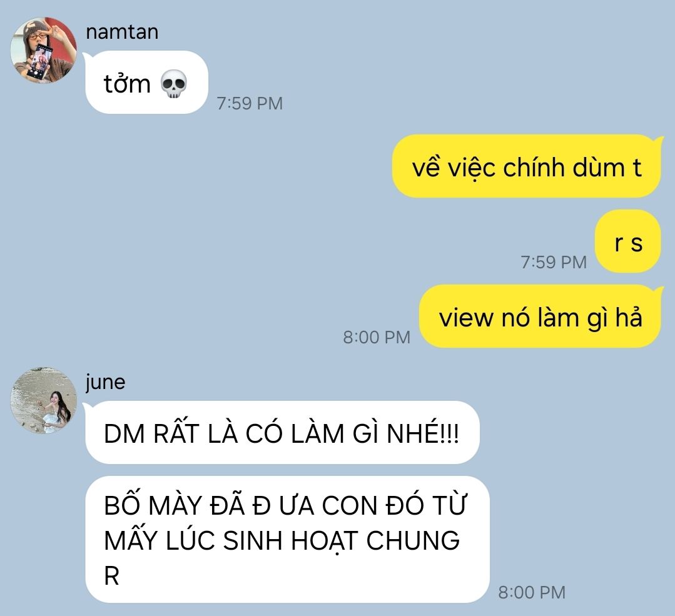Tap the 'DM RẤT LÀ CÓ LÀM GÌ NHÉ!!!' message
This screenshot has width=675, height=616.
coord(282,433)
